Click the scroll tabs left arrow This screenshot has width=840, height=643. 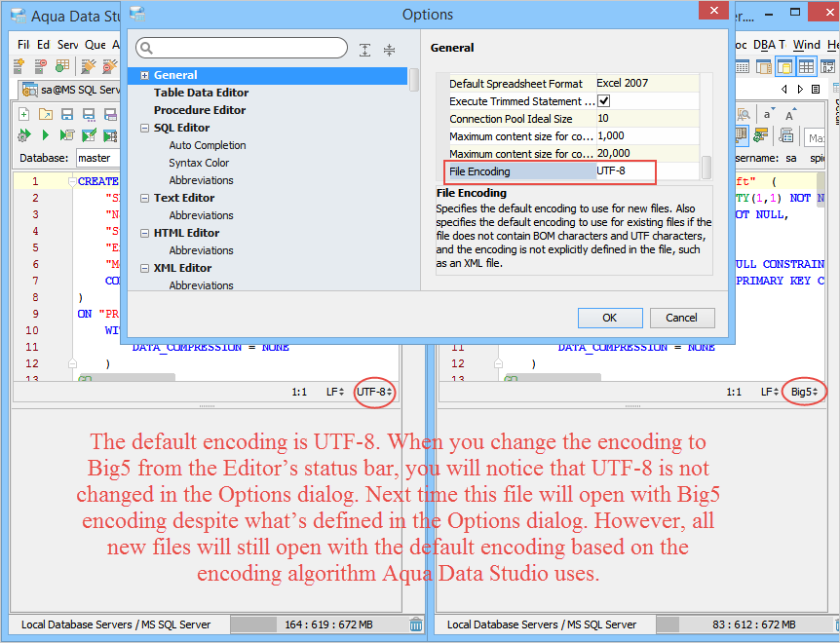pos(784,90)
